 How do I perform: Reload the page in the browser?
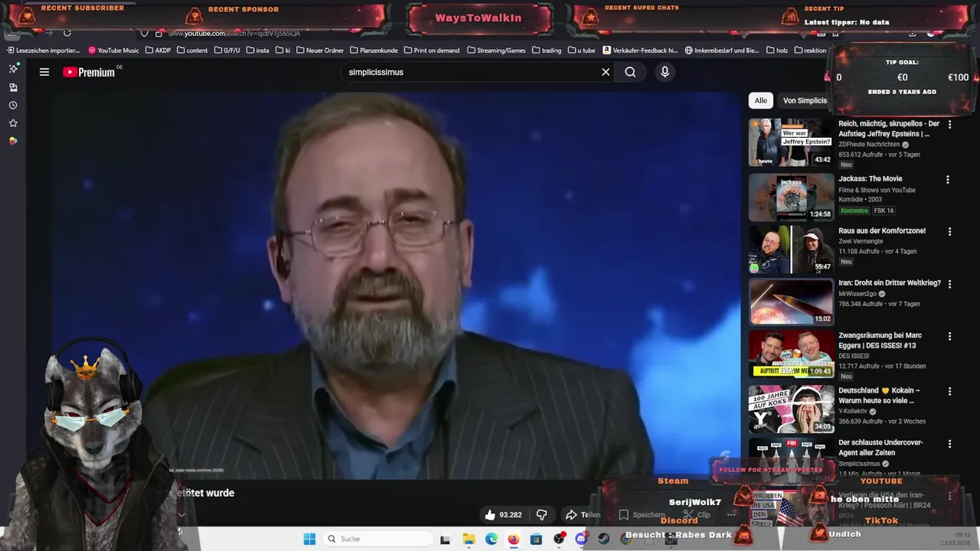click(x=67, y=33)
